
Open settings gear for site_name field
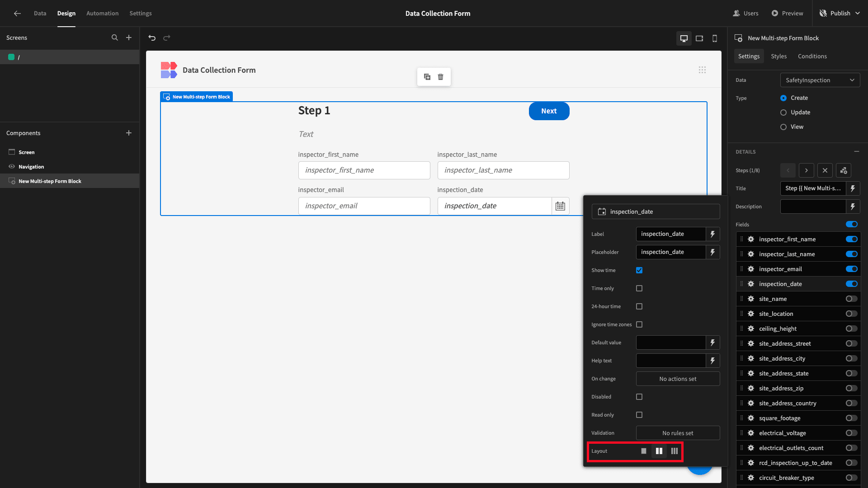(x=751, y=299)
